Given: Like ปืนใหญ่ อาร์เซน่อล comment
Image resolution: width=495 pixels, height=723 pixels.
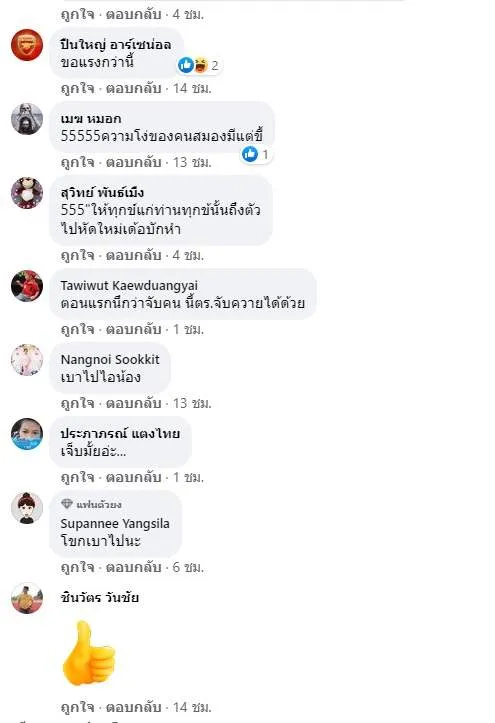Looking at the screenshot, I should pyautogui.click(x=77, y=88).
